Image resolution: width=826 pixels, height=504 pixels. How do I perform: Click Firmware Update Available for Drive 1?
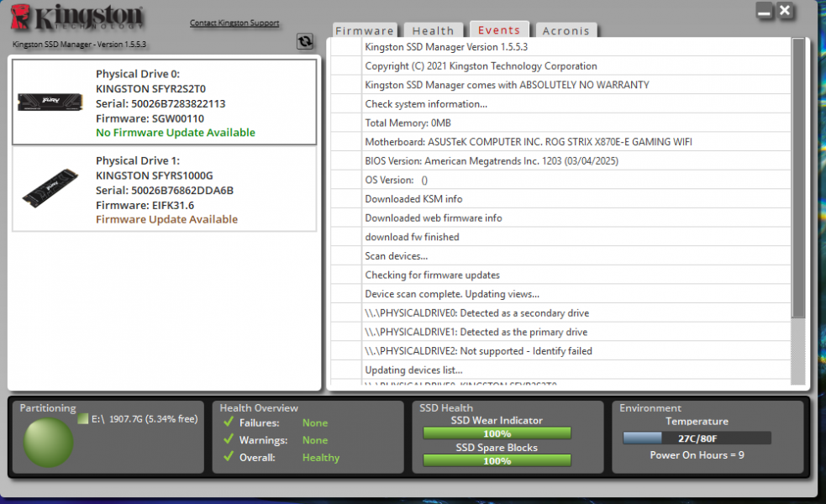(166, 219)
